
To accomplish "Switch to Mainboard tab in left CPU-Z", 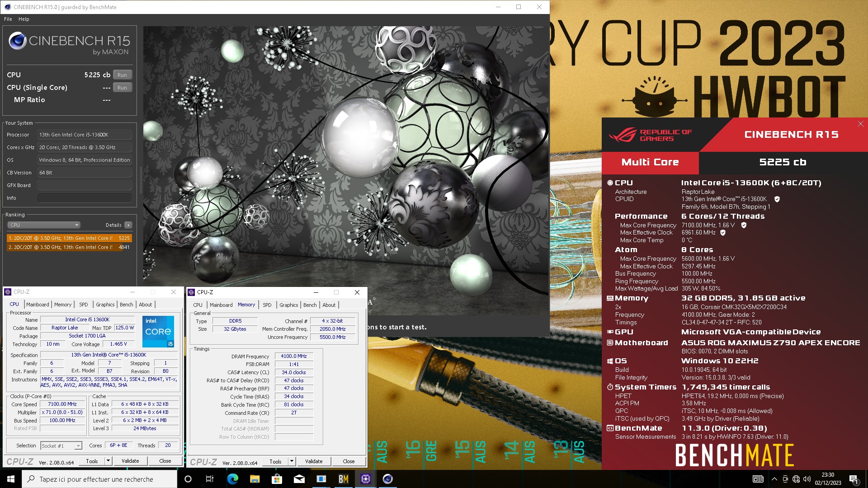I will [38, 305].
